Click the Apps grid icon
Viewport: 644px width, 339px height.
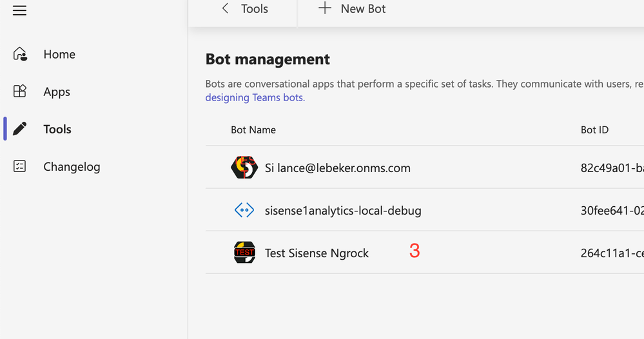[x=20, y=92]
